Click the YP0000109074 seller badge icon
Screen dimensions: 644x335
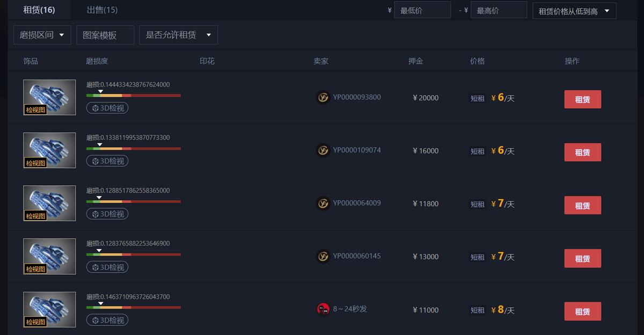[323, 150]
